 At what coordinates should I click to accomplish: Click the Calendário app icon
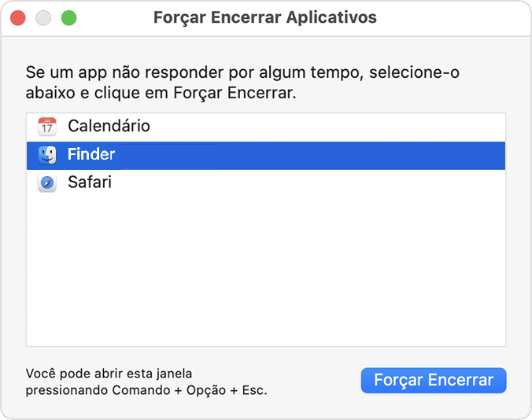[x=47, y=126]
